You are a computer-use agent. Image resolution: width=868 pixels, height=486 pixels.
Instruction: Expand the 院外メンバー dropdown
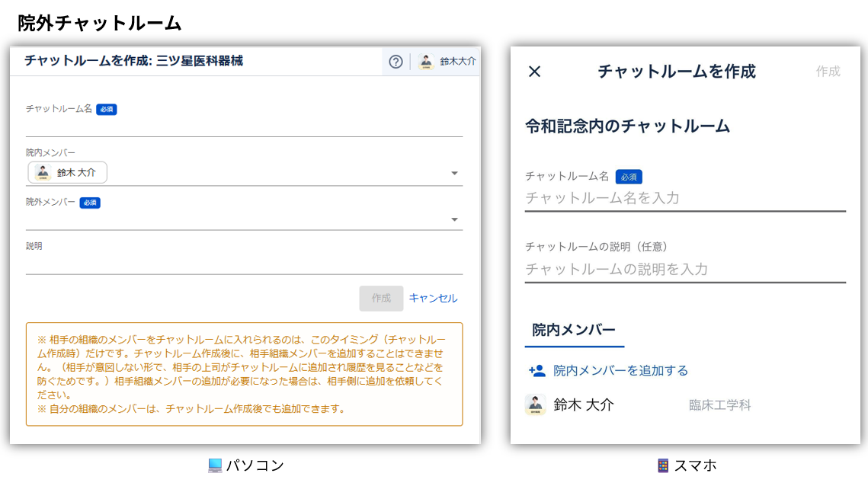(455, 219)
